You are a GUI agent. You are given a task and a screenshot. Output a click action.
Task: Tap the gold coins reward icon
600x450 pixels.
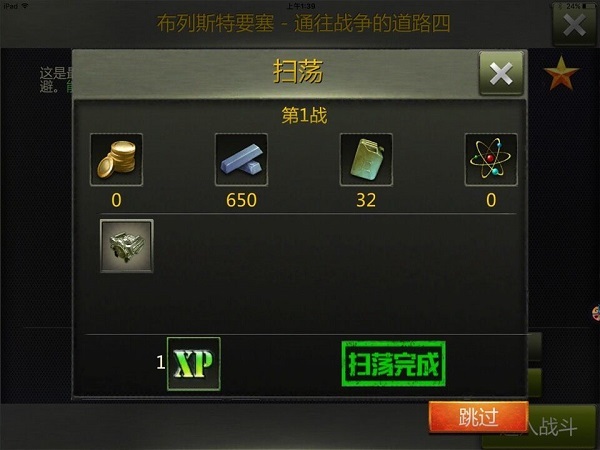[x=116, y=160]
